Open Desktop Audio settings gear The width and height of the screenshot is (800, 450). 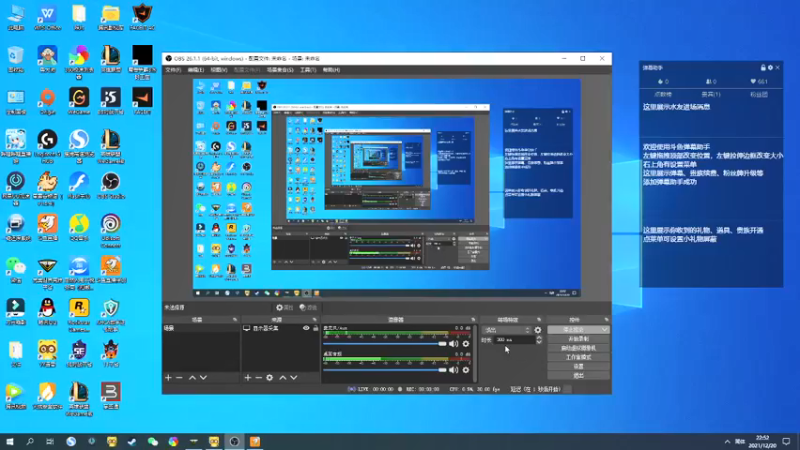(466, 370)
